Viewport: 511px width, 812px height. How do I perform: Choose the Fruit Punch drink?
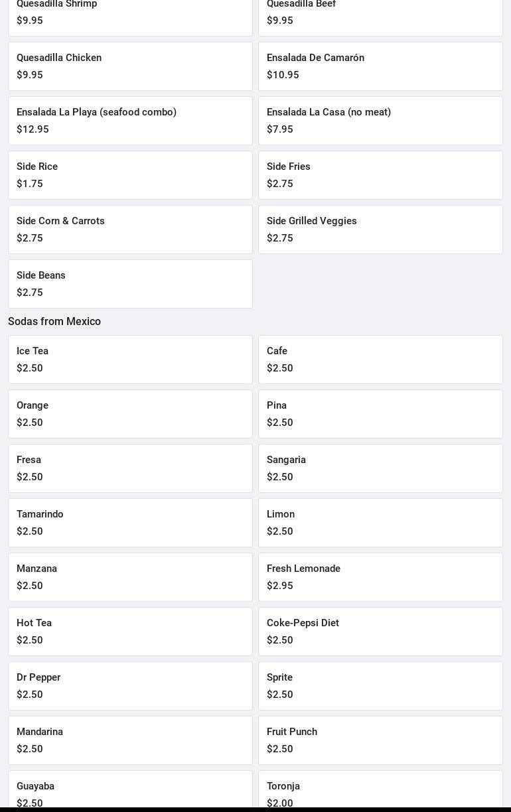pos(380,740)
